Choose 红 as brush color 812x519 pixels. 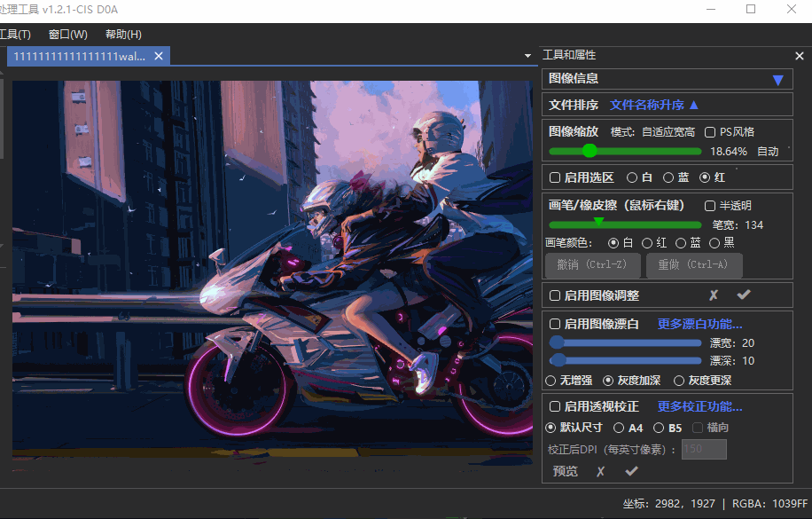[x=647, y=243]
